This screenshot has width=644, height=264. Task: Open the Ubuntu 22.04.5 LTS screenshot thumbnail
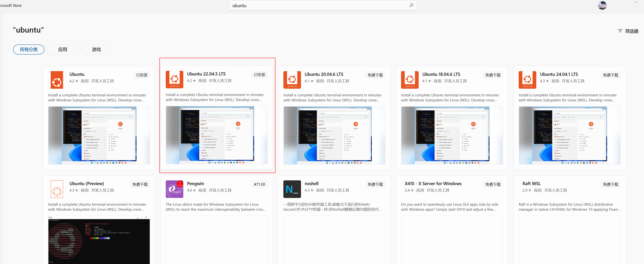coord(216,135)
